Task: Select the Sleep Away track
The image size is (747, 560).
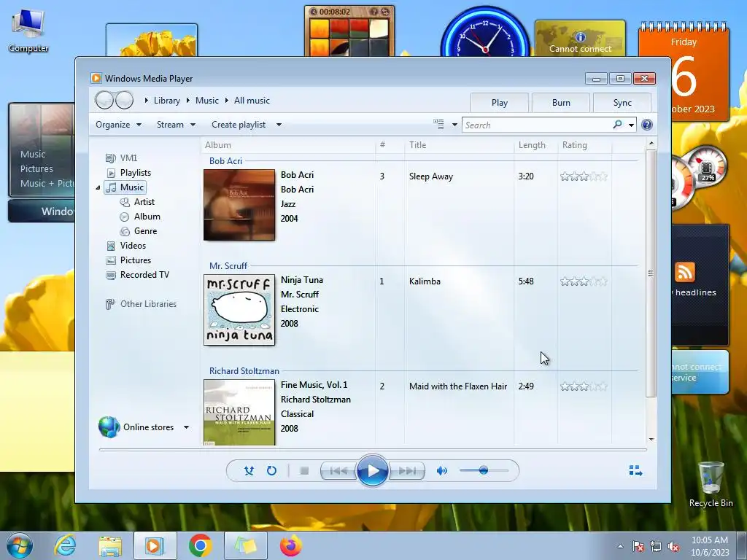Action: tap(430, 176)
